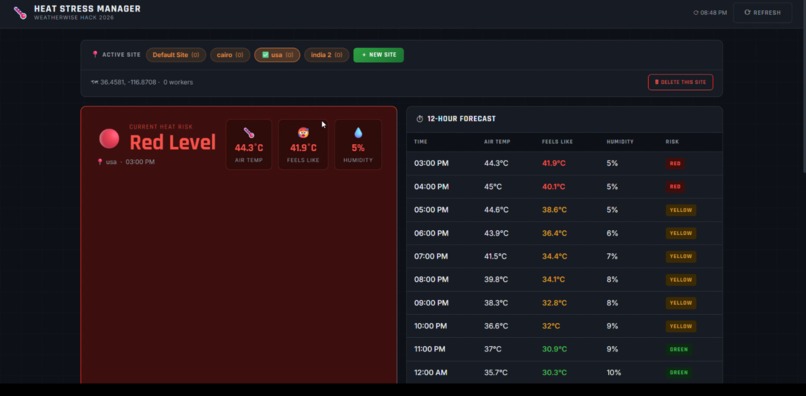Click the GREEN badge in 11:00 PM row
806x396 pixels.
(679, 349)
